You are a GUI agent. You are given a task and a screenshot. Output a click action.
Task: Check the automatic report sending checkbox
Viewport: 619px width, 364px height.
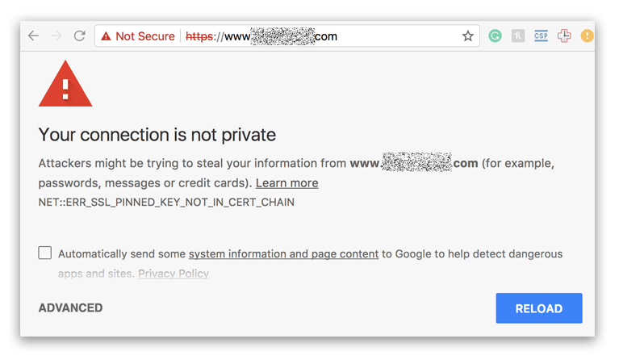(x=45, y=253)
